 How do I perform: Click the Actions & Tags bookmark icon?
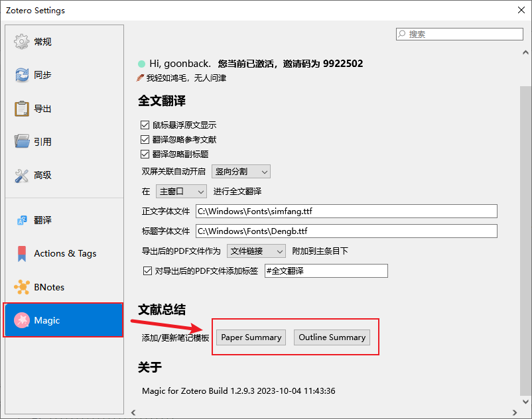(22, 253)
